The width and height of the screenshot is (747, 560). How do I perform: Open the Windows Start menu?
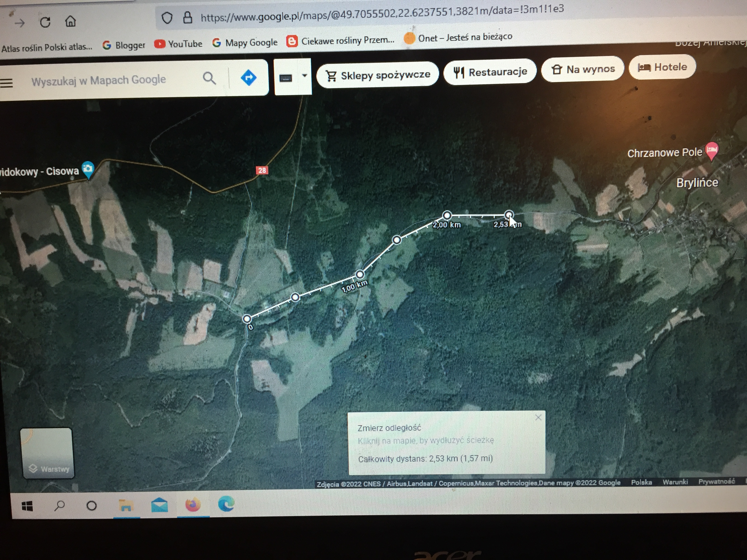pyautogui.click(x=27, y=506)
